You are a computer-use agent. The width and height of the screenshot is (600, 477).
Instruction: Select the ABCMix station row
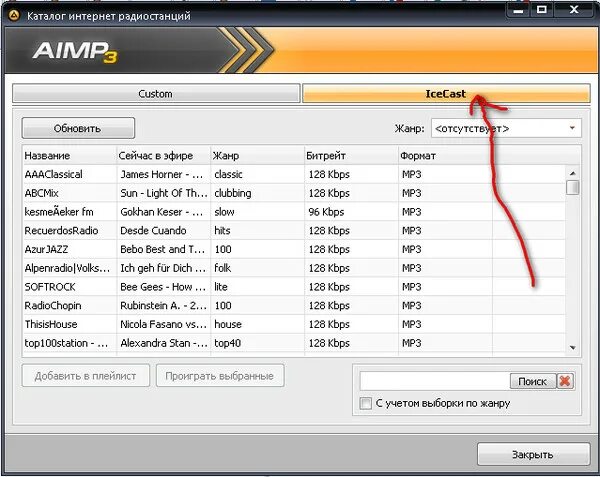pyautogui.click(x=294, y=193)
